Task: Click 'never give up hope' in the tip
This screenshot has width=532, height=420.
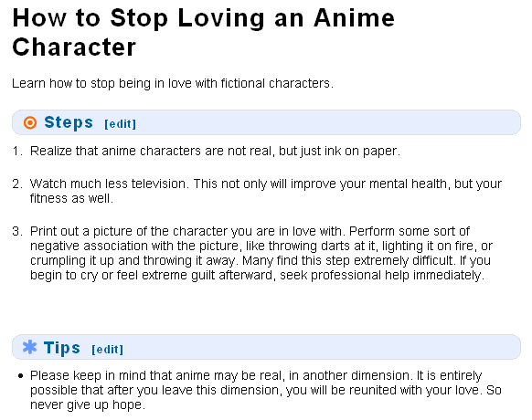Action: [88, 404]
